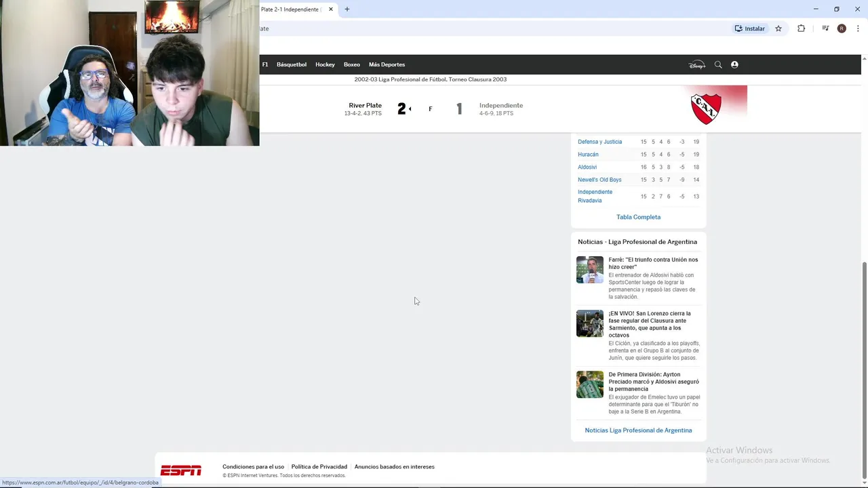Bookmark this page with the star icon
Image resolution: width=868 pixels, height=488 pixels.
[x=778, y=28]
